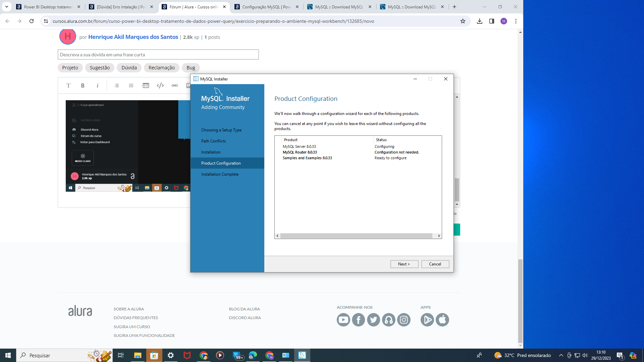Select the MySQL Server 8.0.33 row
The width and height of the screenshot is (644, 362).
[358, 146]
